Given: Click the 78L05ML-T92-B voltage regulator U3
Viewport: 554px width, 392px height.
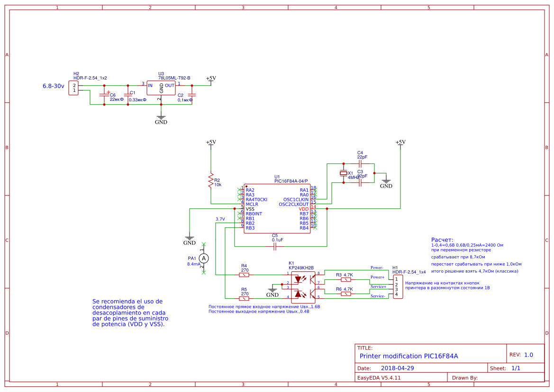Looking at the screenshot, I should click(x=162, y=87).
